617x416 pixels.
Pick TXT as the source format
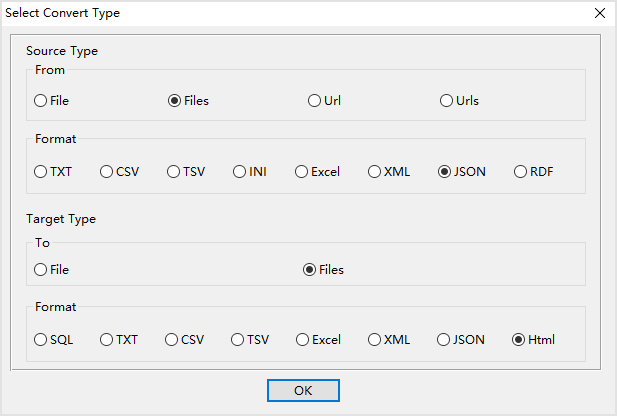click(41, 172)
